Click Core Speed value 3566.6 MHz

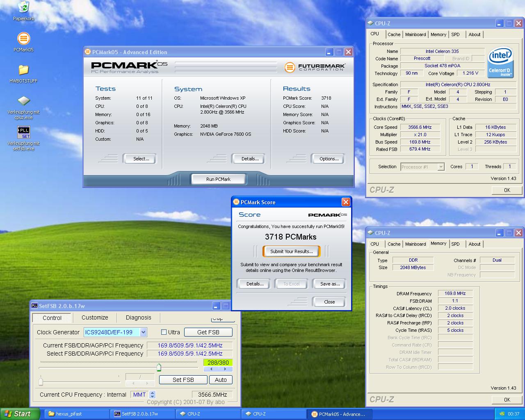(420, 127)
